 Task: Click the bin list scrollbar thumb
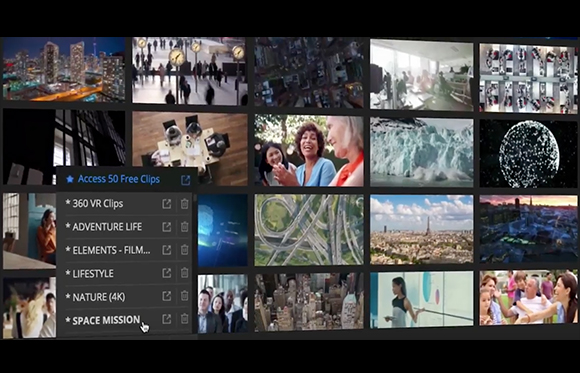[195, 198]
